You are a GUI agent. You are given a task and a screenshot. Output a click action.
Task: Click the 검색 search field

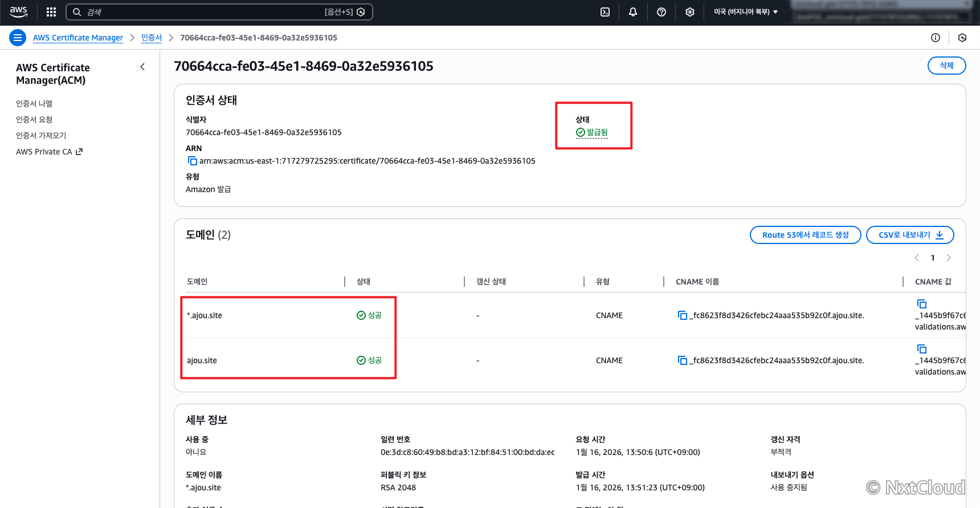point(219,12)
